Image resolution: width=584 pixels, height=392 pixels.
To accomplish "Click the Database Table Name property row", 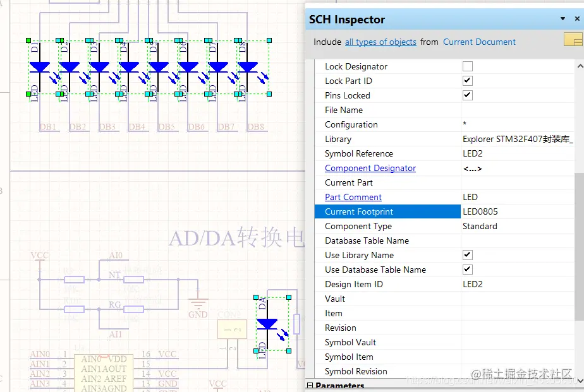I will point(444,241).
